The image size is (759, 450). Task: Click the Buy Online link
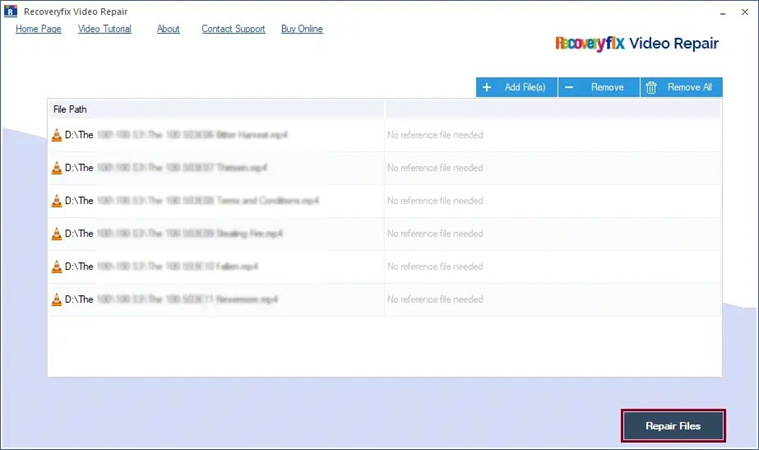[x=302, y=29]
